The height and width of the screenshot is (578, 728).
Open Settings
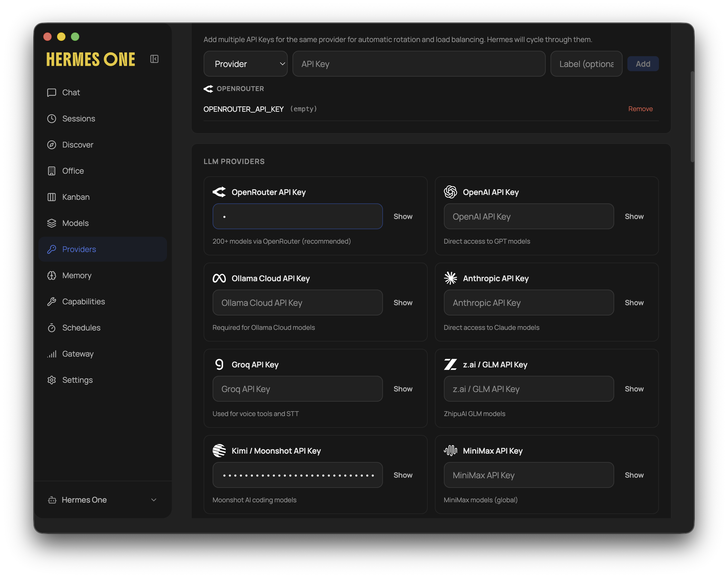(103, 380)
